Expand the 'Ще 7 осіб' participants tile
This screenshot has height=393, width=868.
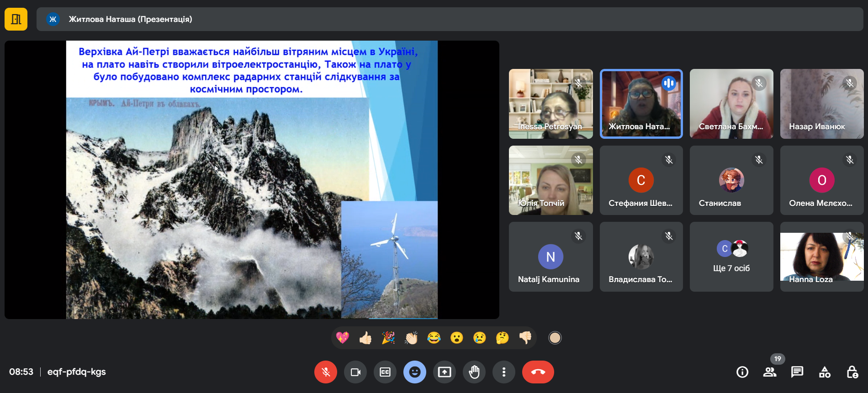[x=731, y=257]
